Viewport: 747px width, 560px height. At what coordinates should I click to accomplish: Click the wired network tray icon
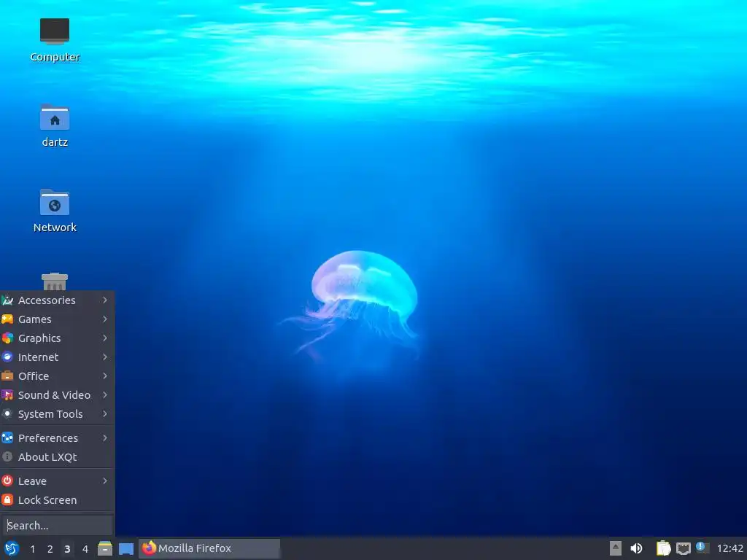683,548
